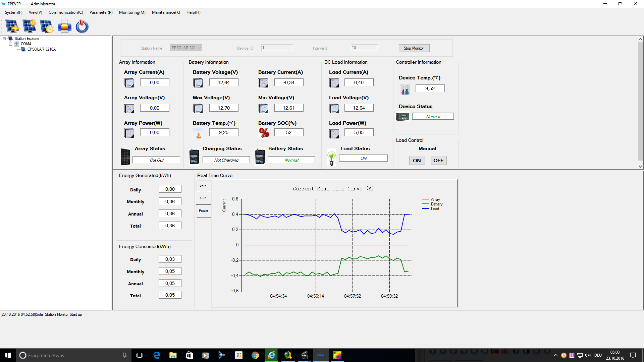Click the solar panel with clock icon

(47, 26)
